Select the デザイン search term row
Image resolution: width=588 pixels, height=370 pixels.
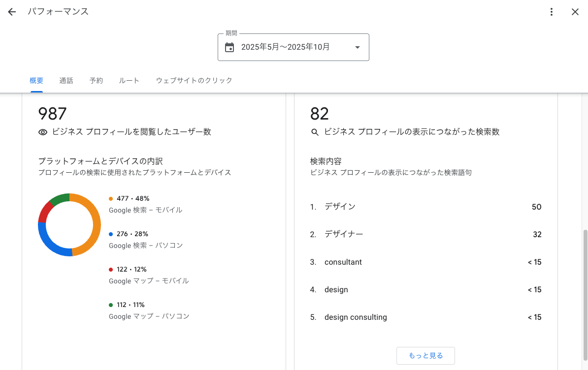coord(425,207)
